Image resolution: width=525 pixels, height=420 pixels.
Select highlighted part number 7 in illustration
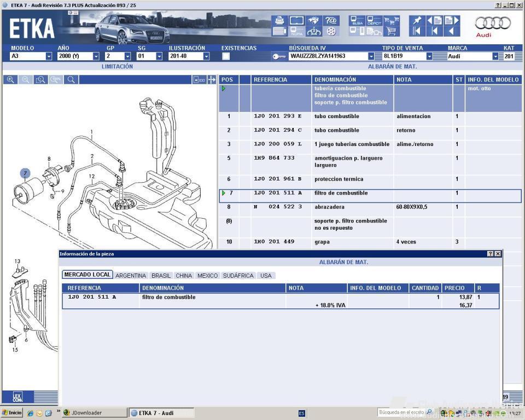coord(25,173)
